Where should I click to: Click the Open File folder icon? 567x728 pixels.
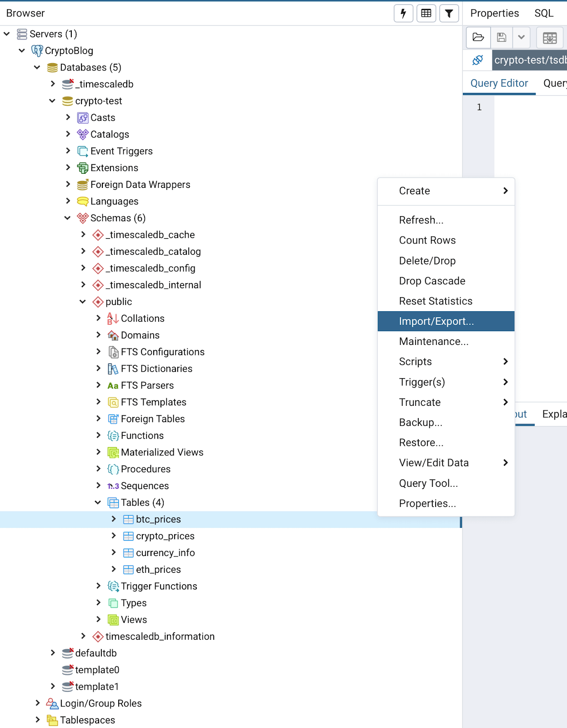[x=478, y=37]
